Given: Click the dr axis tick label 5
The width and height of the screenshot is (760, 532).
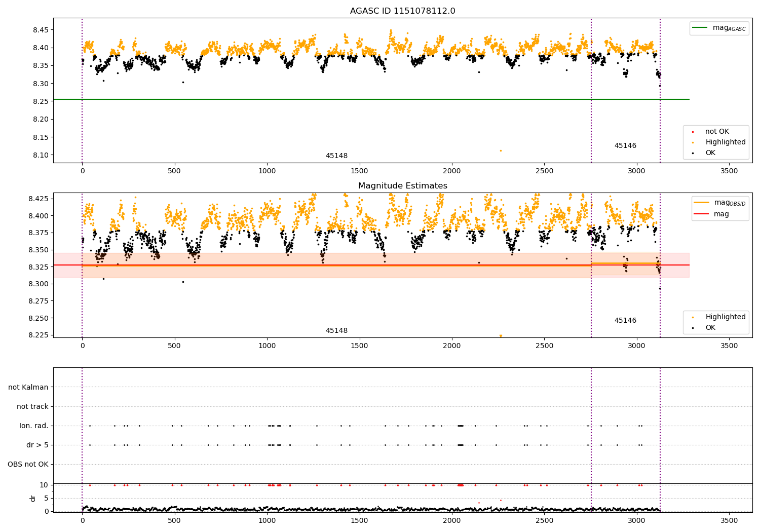Looking at the screenshot, I should click(46, 498).
